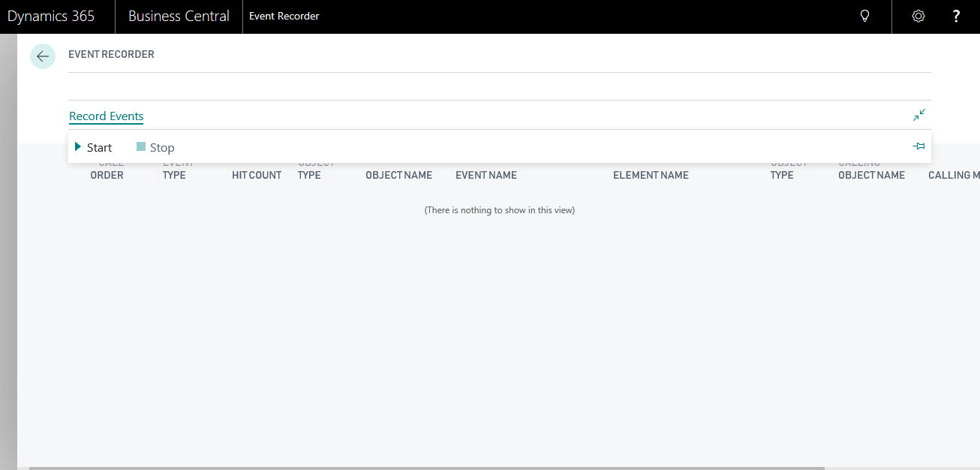Screen dimensions: 980x470
Task: Sort by the Hit Count column header
Action: pyautogui.click(x=257, y=174)
